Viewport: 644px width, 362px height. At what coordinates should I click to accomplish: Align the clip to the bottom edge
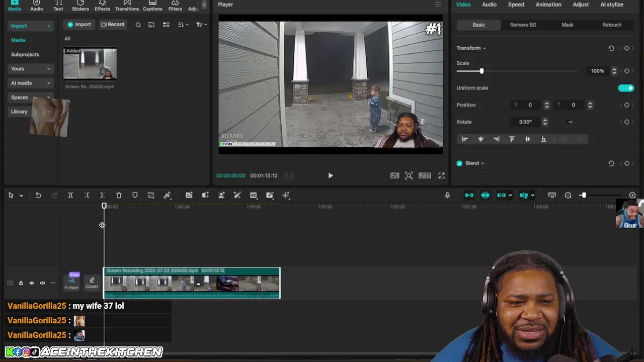543,139
